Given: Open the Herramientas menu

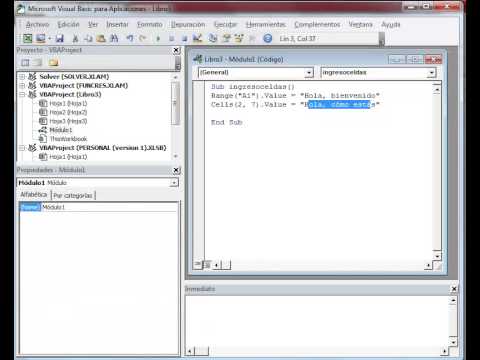Looking at the screenshot, I should (x=266, y=24).
